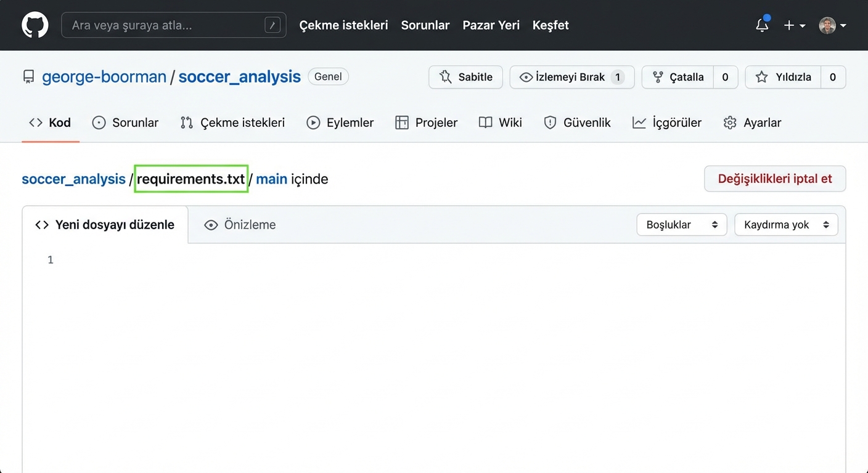Image resolution: width=868 pixels, height=473 pixels.
Task: Open the Boşluklar dropdown
Action: click(681, 224)
